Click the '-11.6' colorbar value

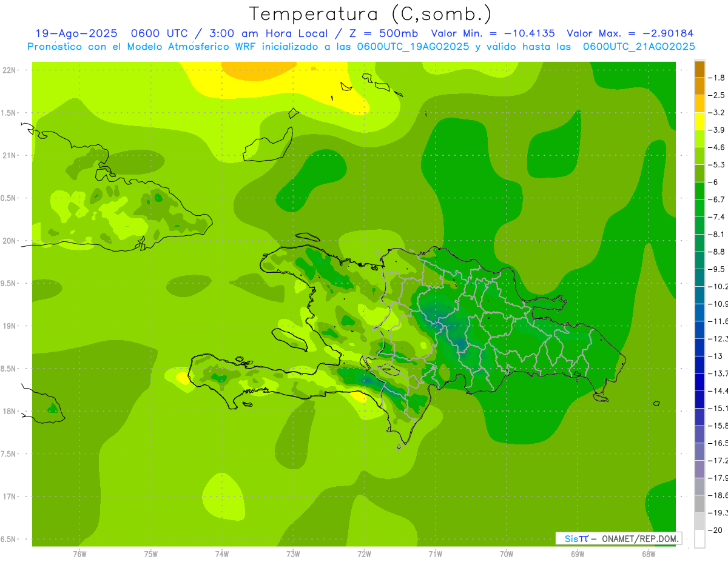(718, 321)
